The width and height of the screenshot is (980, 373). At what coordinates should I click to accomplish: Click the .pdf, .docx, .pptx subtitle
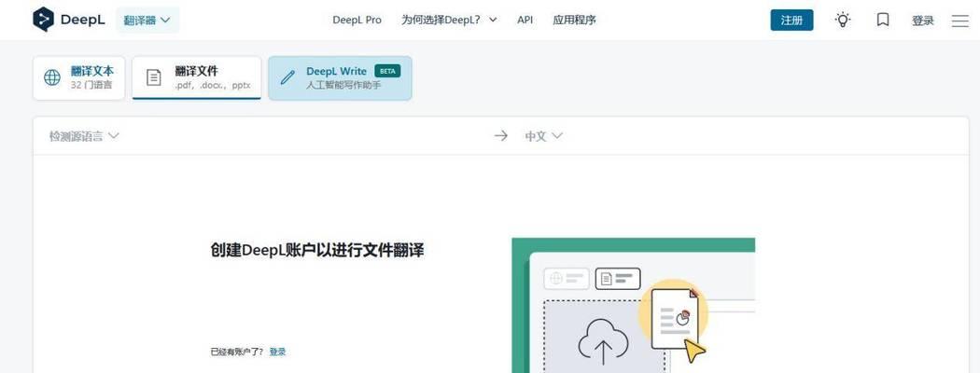tap(213, 86)
